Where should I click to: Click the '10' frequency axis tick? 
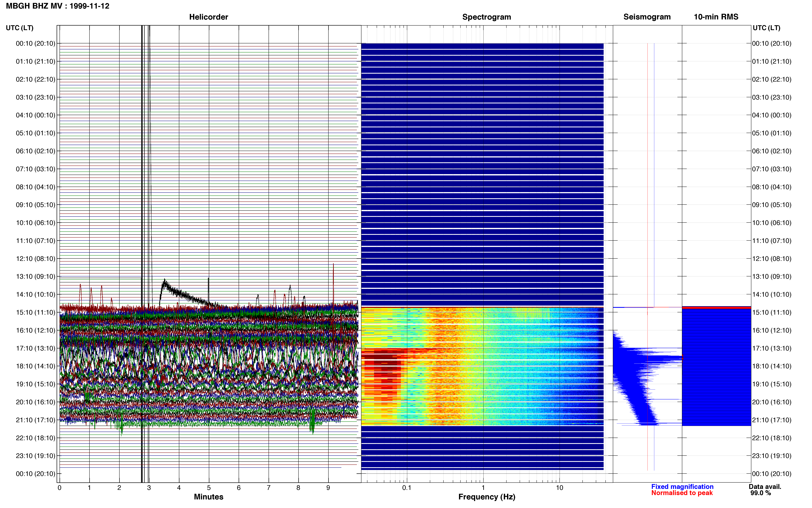(559, 488)
